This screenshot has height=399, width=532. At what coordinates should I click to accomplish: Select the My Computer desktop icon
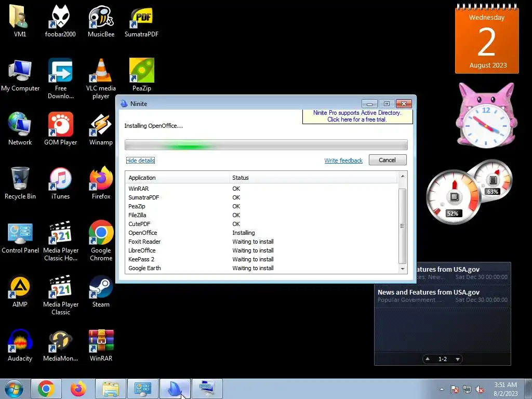20,75
